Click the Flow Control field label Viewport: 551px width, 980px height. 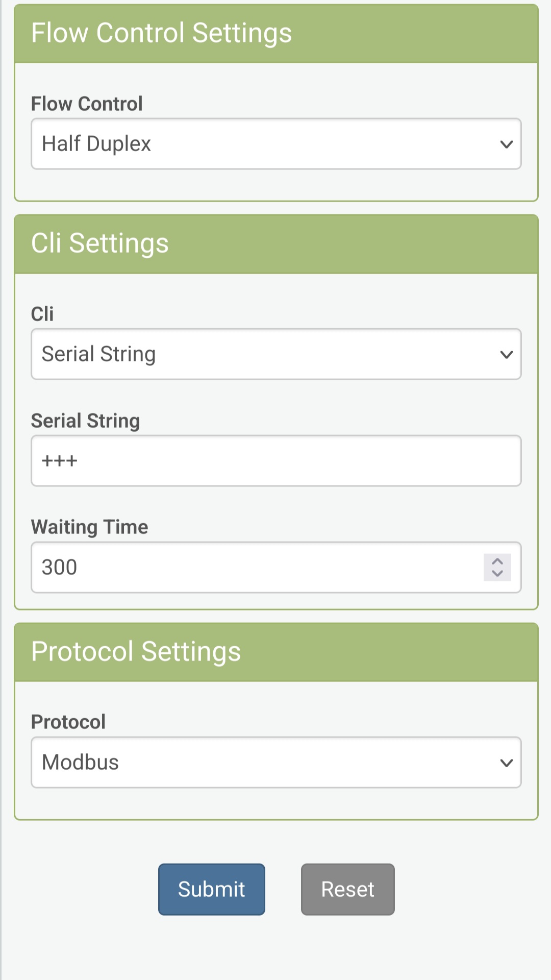pyautogui.click(x=87, y=104)
